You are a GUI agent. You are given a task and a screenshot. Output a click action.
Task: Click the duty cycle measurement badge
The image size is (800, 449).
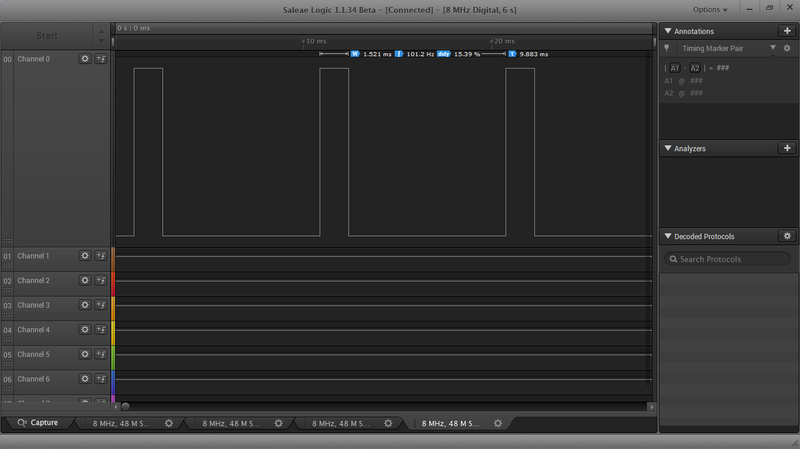(x=443, y=54)
